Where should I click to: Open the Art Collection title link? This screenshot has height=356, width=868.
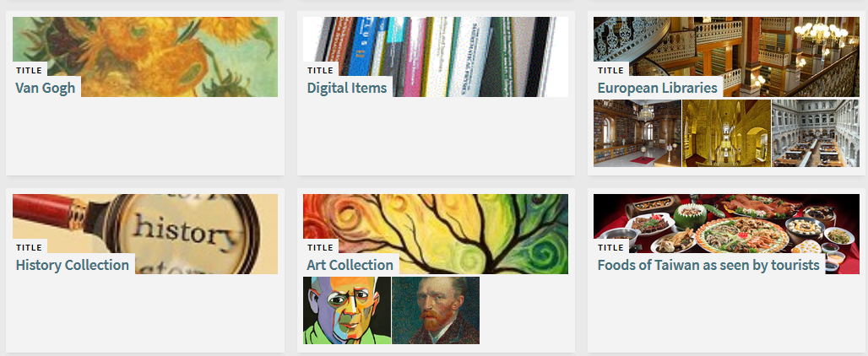tap(350, 265)
